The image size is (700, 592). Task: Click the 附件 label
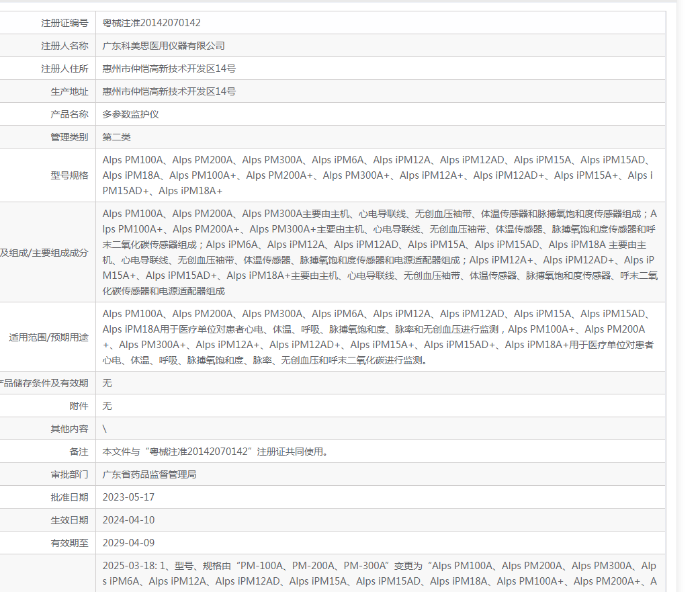pyautogui.click(x=79, y=405)
